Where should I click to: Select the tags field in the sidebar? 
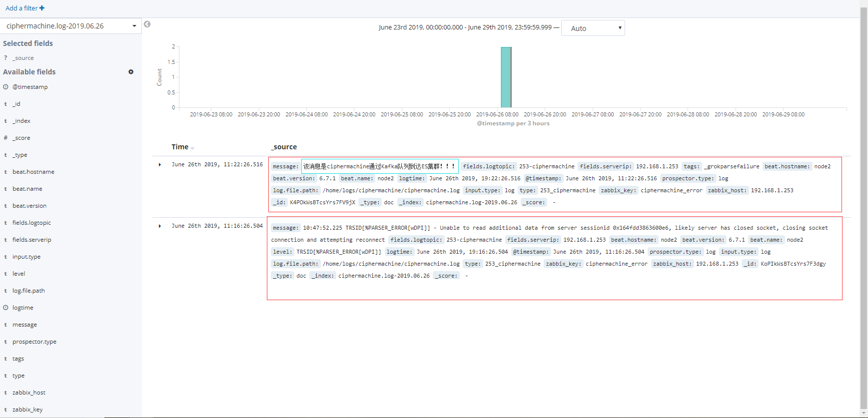(18, 359)
